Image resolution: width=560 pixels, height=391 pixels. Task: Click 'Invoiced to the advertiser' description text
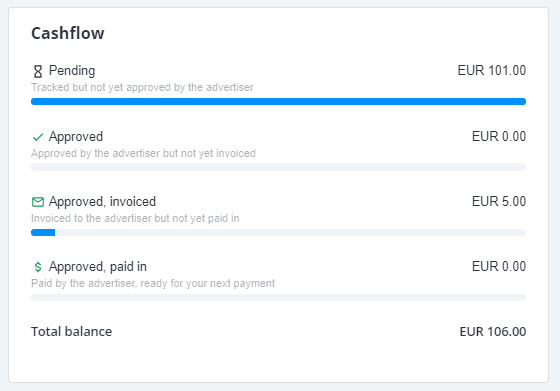click(135, 218)
